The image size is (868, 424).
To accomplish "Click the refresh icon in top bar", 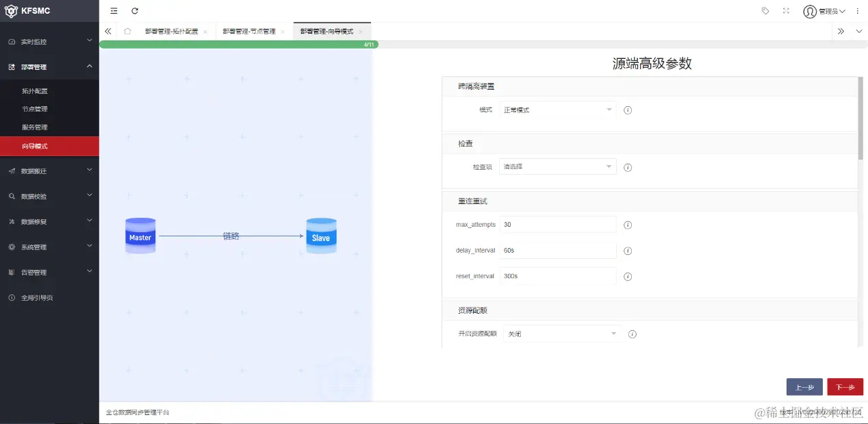I will click(x=135, y=11).
